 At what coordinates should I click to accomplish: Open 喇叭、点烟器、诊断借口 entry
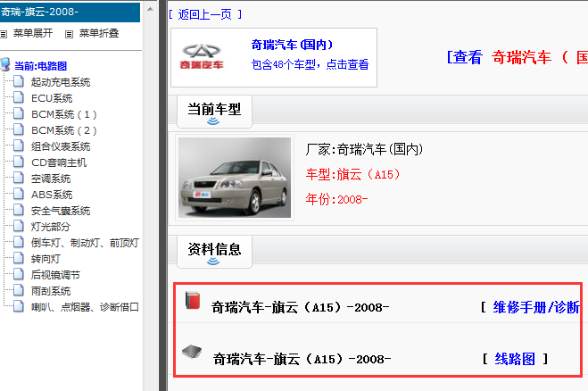[x=85, y=308]
